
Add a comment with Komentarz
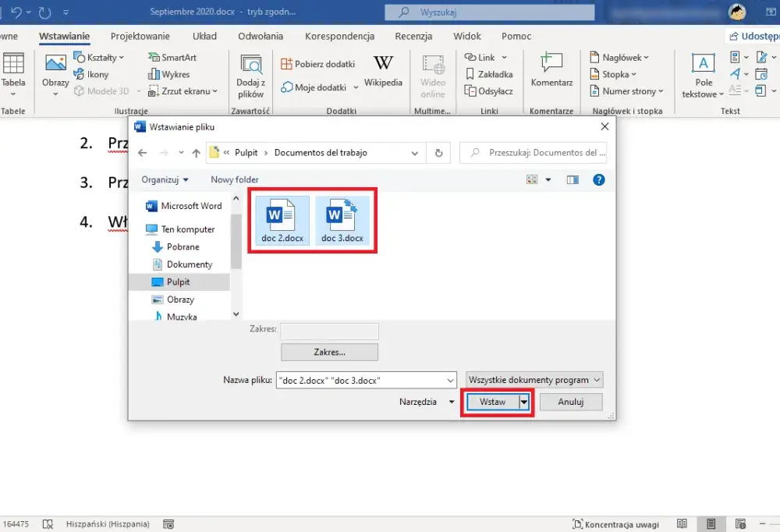[551, 70]
